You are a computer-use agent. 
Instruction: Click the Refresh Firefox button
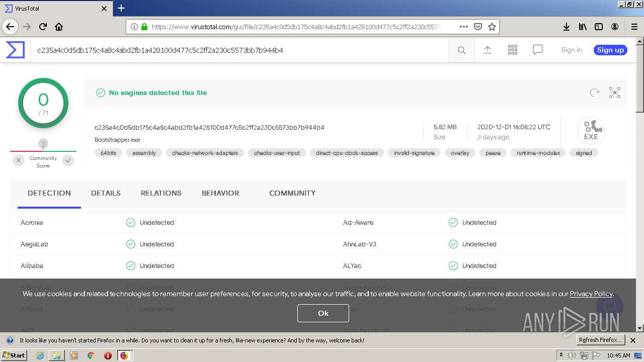(600, 340)
